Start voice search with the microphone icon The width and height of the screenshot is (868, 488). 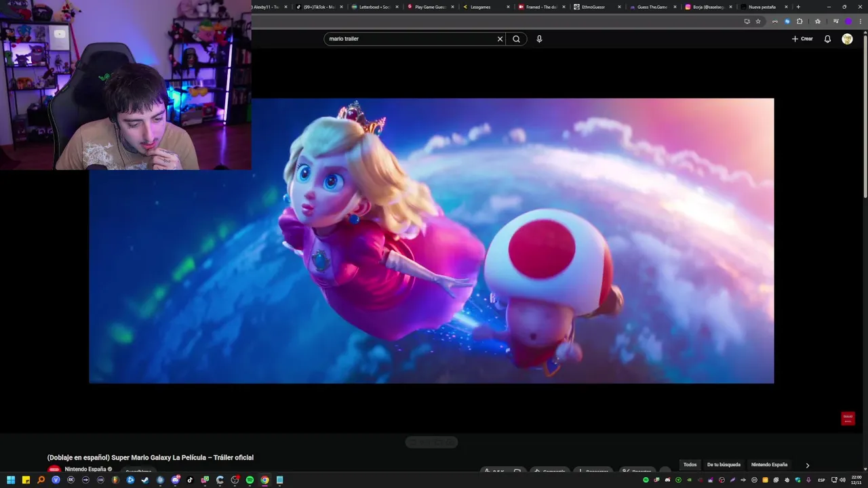539,39
